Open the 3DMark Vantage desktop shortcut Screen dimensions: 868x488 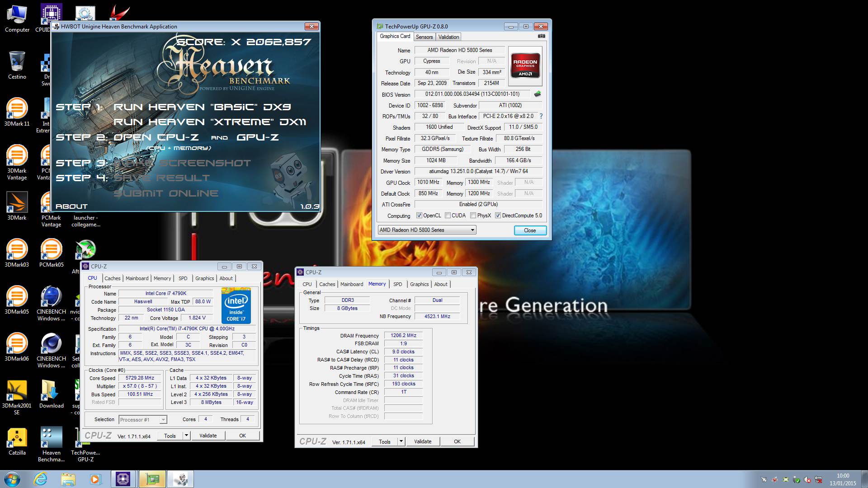coord(17,162)
